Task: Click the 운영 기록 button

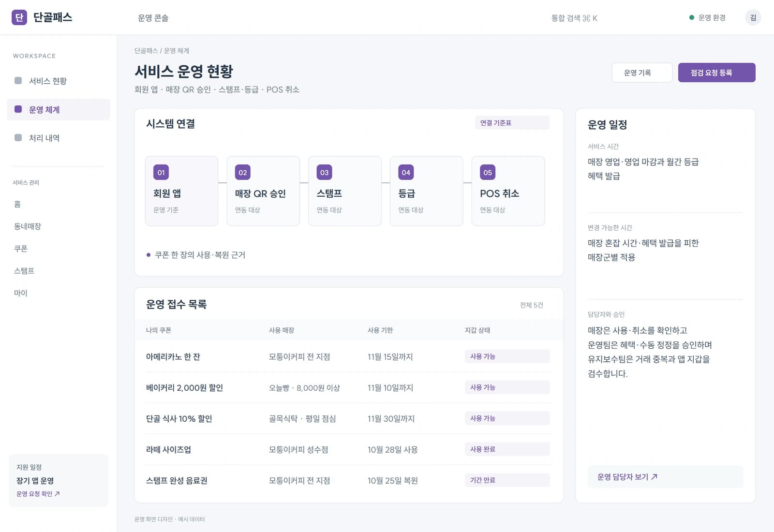Action: tap(642, 73)
